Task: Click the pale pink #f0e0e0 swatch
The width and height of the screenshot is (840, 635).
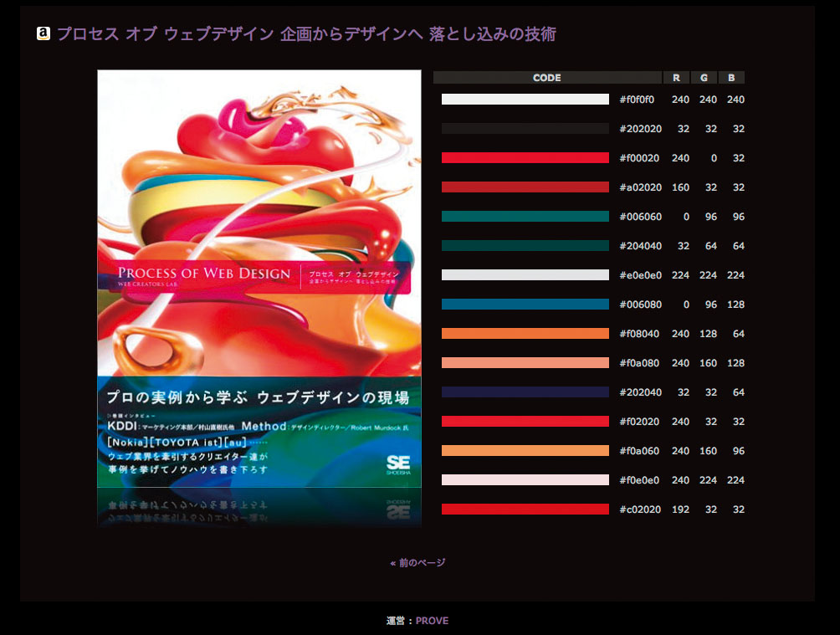Action: click(525, 479)
